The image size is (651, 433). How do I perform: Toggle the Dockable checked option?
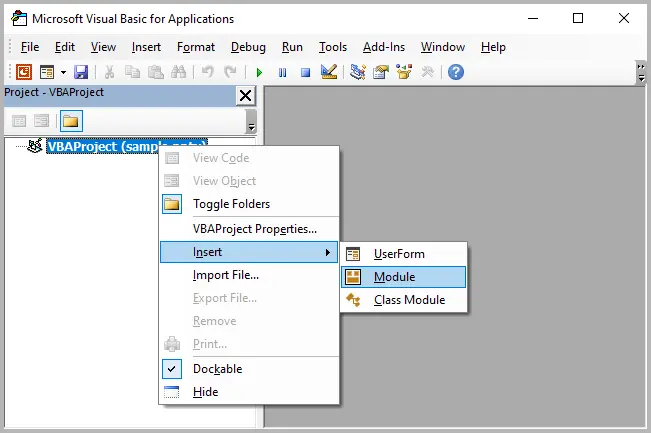point(249,369)
